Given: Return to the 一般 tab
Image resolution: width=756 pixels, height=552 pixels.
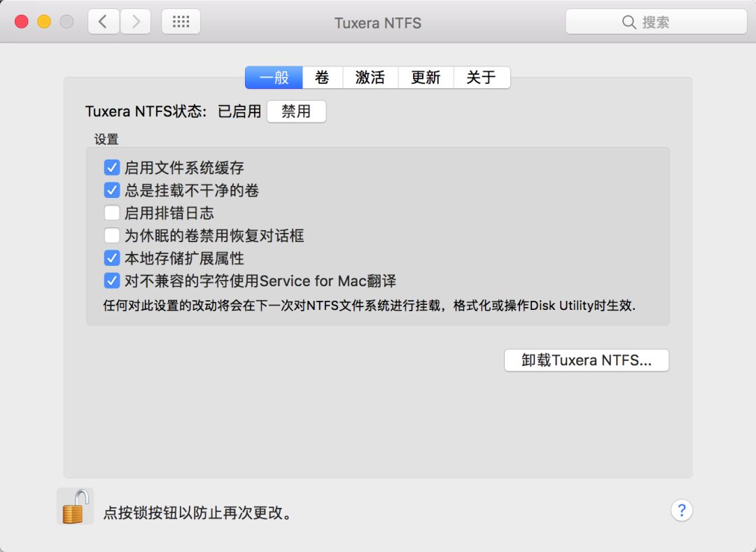Looking at the screenshot, I should point(274,77).
